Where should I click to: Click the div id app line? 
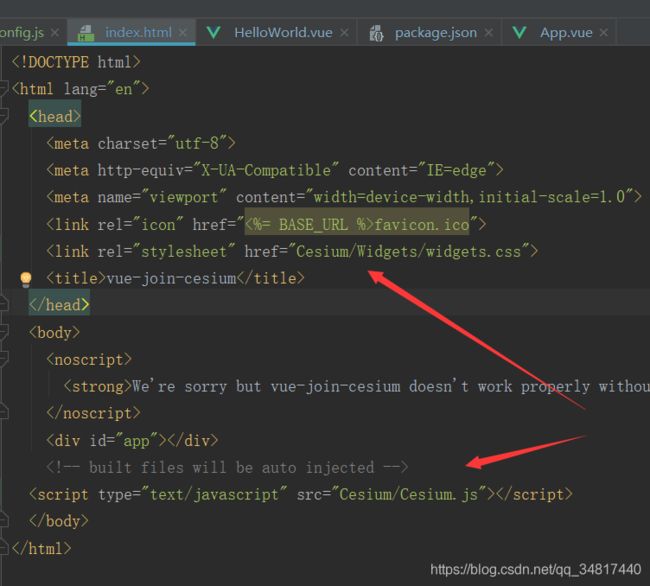tap(132, 440)
